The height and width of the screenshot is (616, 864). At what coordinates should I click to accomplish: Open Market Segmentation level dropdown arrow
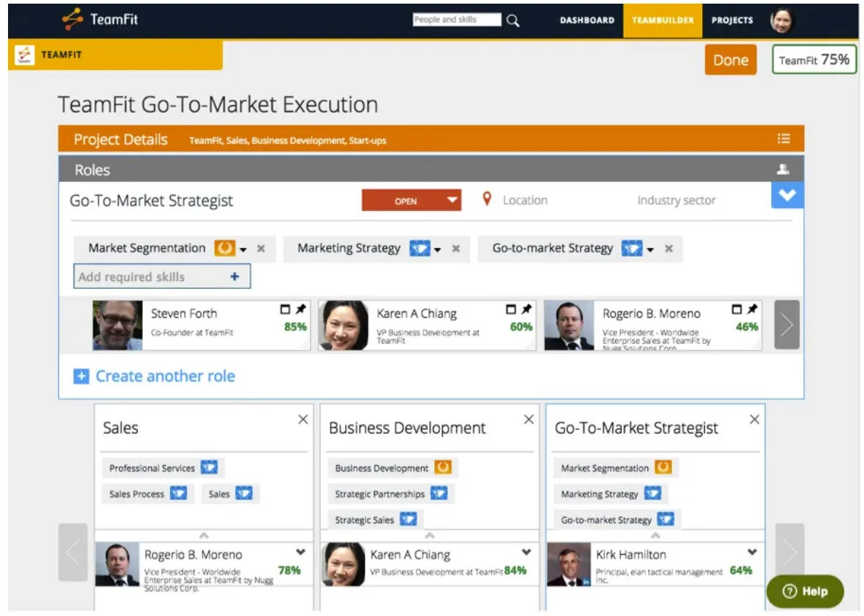tap(243, 250)
